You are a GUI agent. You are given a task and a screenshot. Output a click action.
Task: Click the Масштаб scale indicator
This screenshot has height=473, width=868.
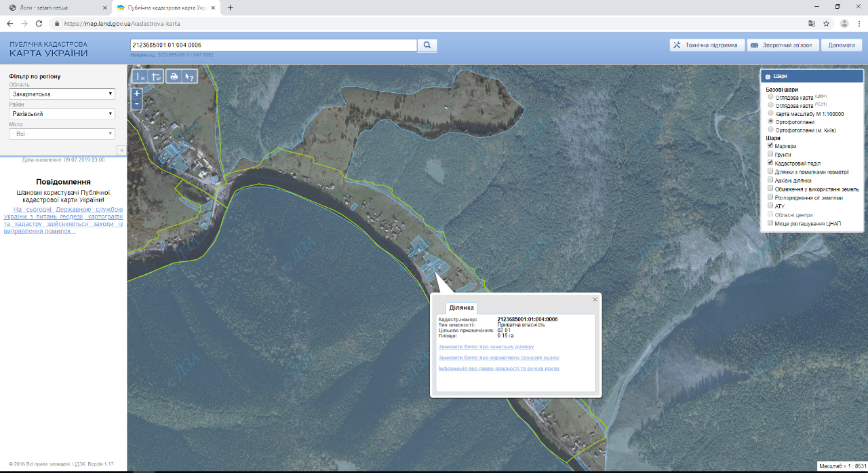pos(841,466)
